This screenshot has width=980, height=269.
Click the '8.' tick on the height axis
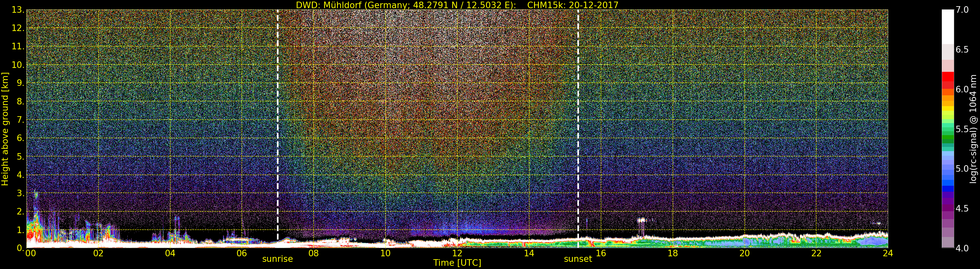tap(21, 101)
